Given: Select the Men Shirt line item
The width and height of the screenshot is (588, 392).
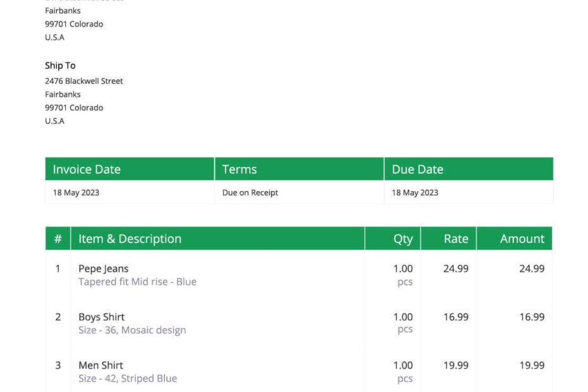Looking at the screenshot, I should click(x=100, y=365).
